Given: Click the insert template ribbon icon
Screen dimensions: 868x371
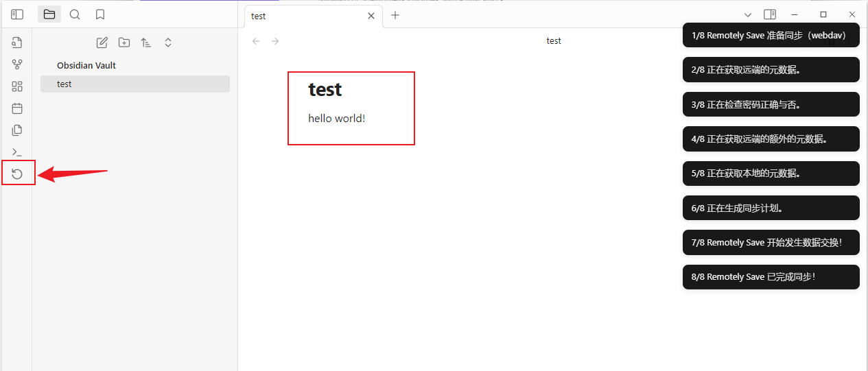Looking at the screenshot, I should tap(17, 130).
